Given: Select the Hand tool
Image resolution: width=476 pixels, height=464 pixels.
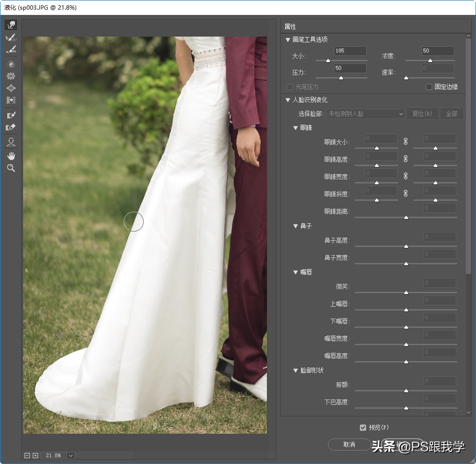Looking at the screenshot, I should click(11, 155).
